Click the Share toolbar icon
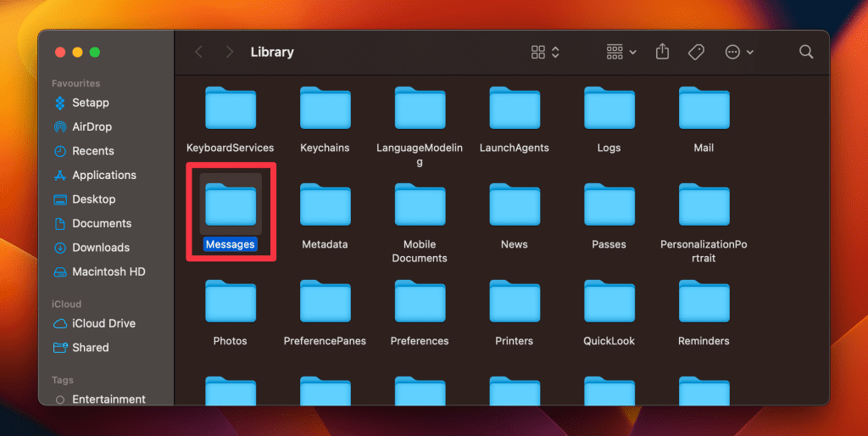This screenshot has height=436, width=868. [x=662, y=52]
